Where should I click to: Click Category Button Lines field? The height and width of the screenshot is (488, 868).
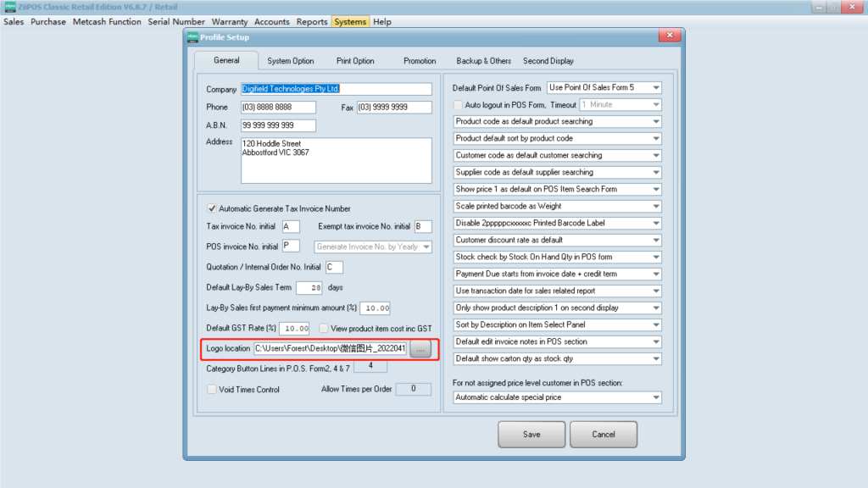(370, 366)
